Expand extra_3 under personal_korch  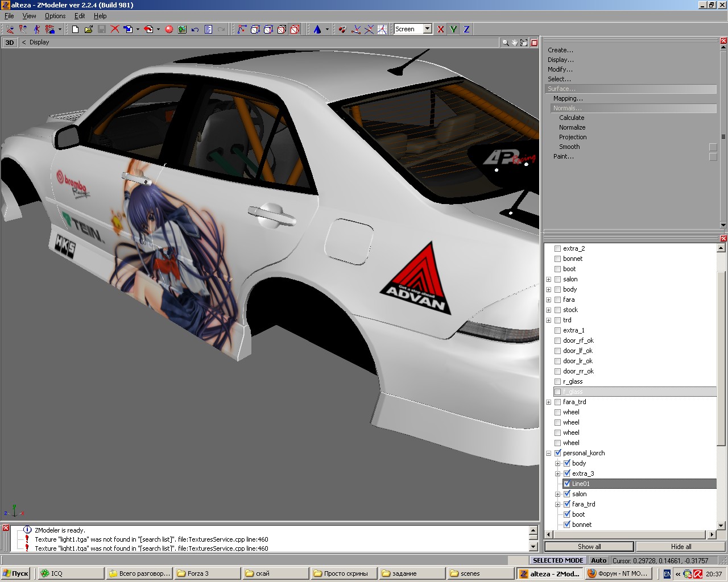click(x=557, y=473)
